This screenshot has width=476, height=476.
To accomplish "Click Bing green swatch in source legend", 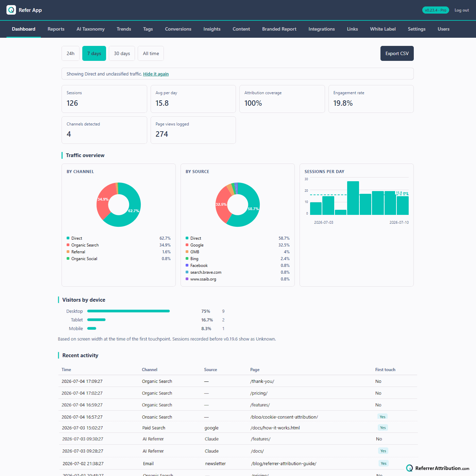I will [x=187, y=258].
